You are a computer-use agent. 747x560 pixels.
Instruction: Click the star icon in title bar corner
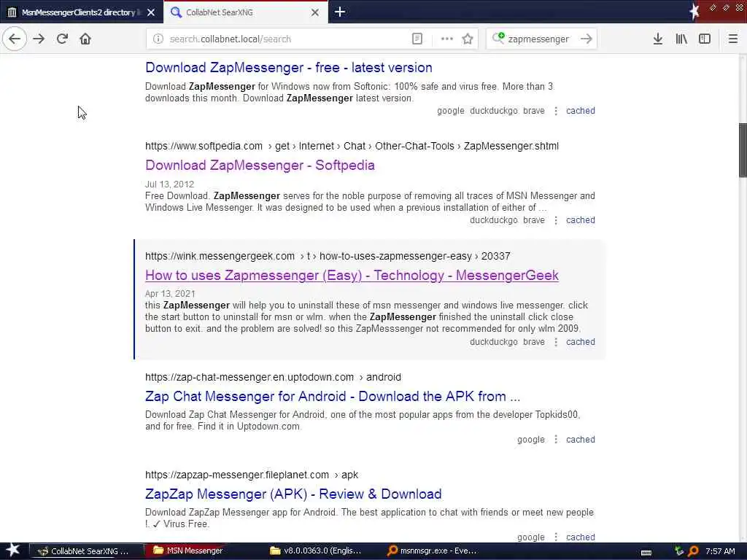click(694, 12)
